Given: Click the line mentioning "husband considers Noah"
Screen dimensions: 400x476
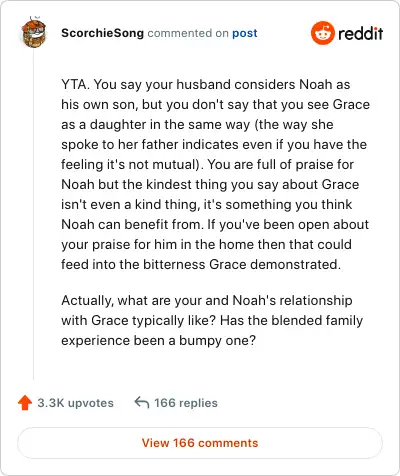Looking at the screenshot, I should (206, 84).
